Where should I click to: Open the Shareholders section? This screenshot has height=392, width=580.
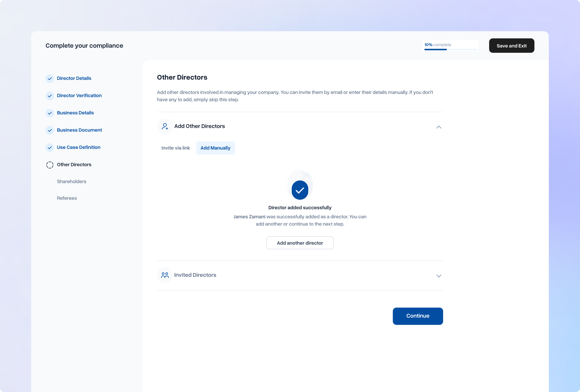pos(71,181)
